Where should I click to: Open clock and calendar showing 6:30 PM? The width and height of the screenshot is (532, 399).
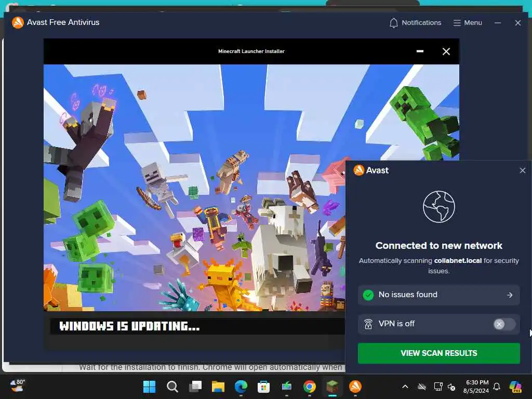coord(476,387)
